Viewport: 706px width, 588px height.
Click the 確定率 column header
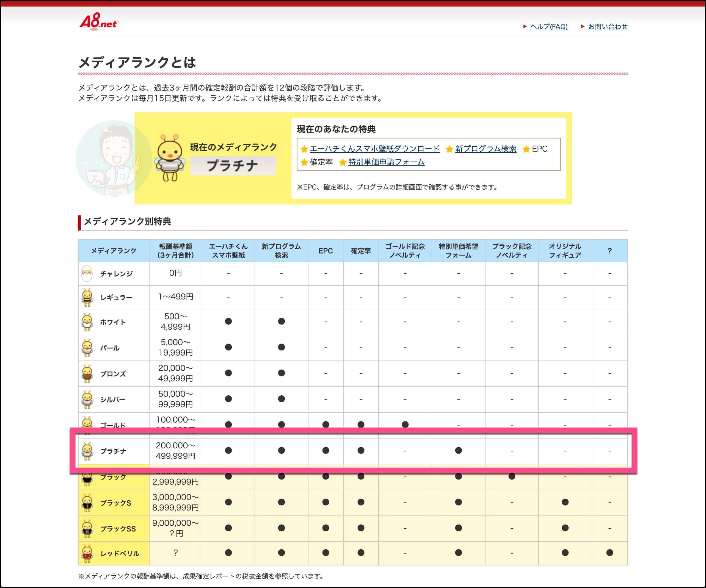click(x=361, y=251)
